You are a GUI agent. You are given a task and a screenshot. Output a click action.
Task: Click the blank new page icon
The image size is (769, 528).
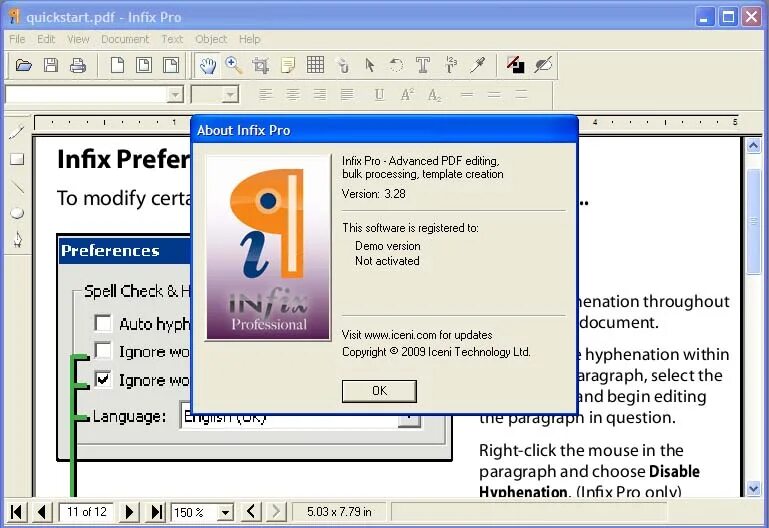[117, 65]
